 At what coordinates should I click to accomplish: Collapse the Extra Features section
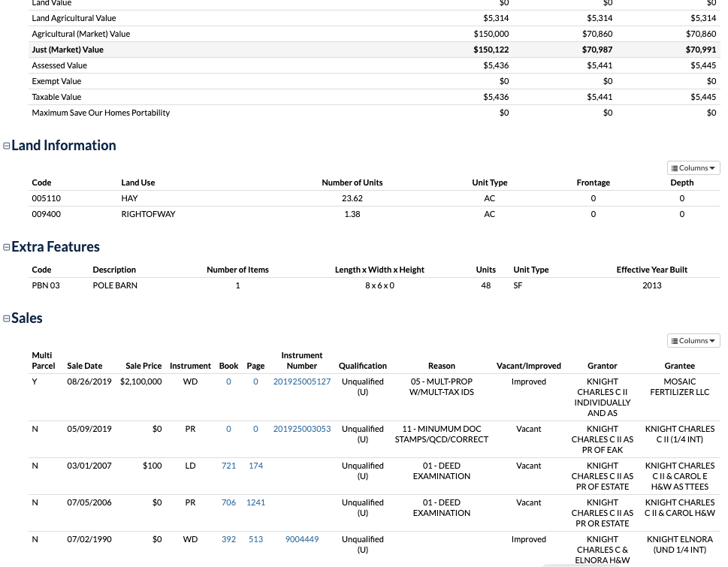[7, 247]
